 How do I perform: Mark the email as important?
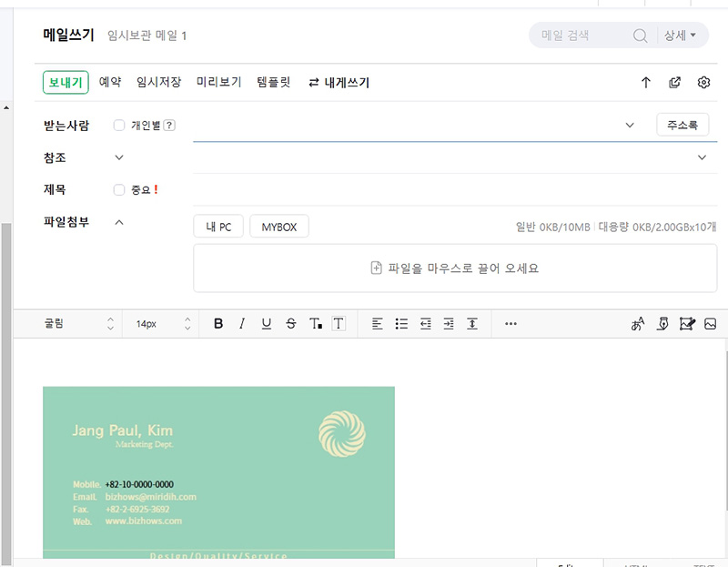(119, 189)
